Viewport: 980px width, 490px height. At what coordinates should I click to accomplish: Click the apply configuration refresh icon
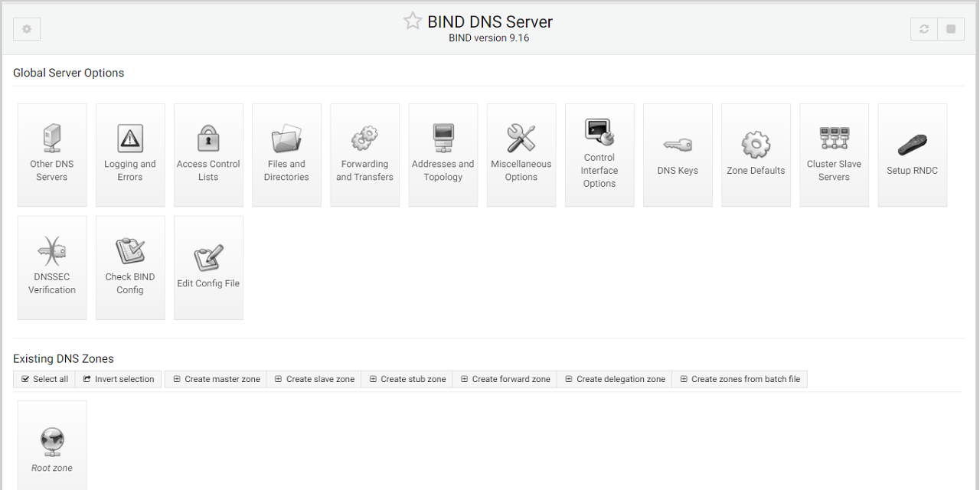click(924, 29)
